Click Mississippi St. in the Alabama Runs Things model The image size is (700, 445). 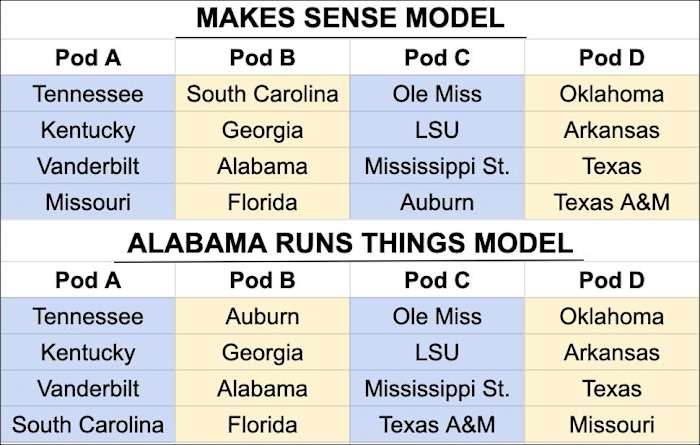pos(437,388)
